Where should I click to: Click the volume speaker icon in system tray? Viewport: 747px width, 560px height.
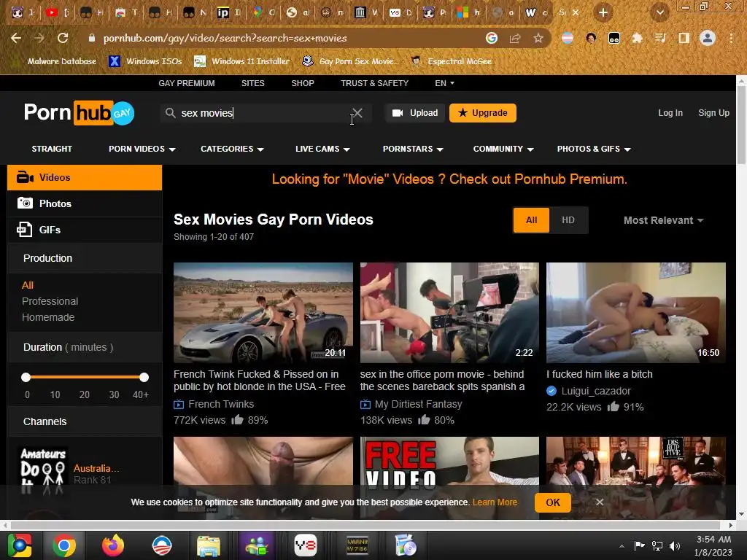click(x=675, y=545)
